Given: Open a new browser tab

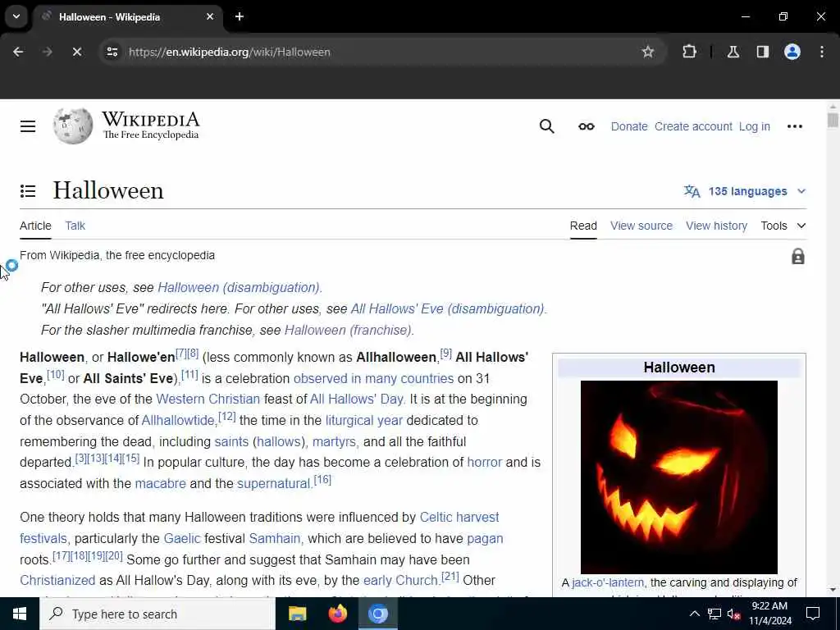Looking at the screenshot, I should pyautogui.click(x=240, y=16).
